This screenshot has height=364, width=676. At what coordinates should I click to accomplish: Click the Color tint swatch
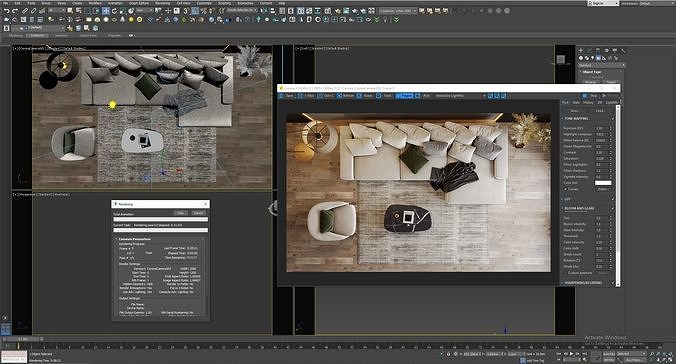[603, 182]
